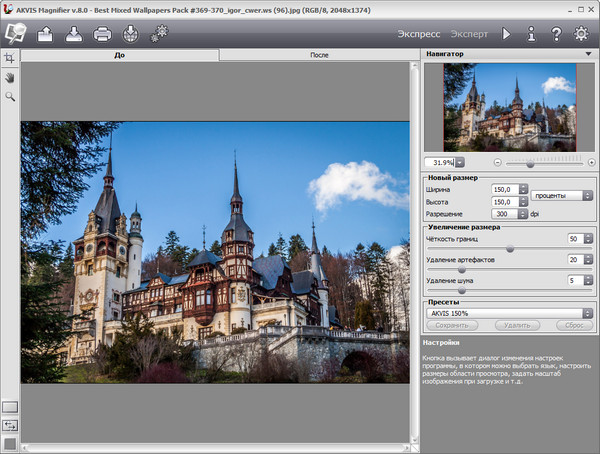The image size is (600, 454).
Task: Open the AKVIS 150% presets dropdown
Action: (510, 313)
